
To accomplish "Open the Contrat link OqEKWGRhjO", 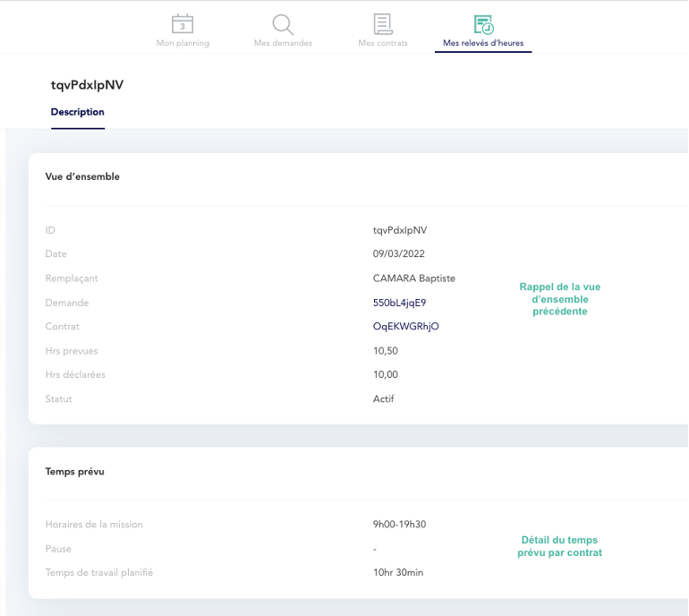I will tap(405, 327).
